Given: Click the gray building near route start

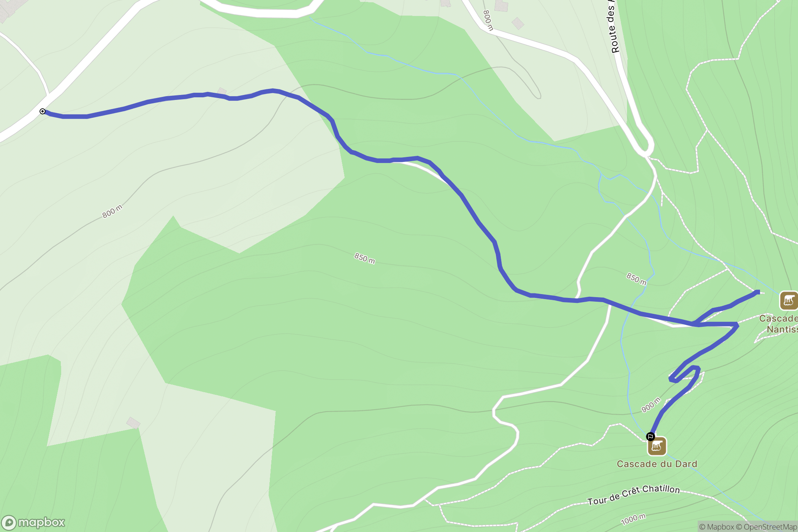Looking at the screenshot, I should 222,92.
